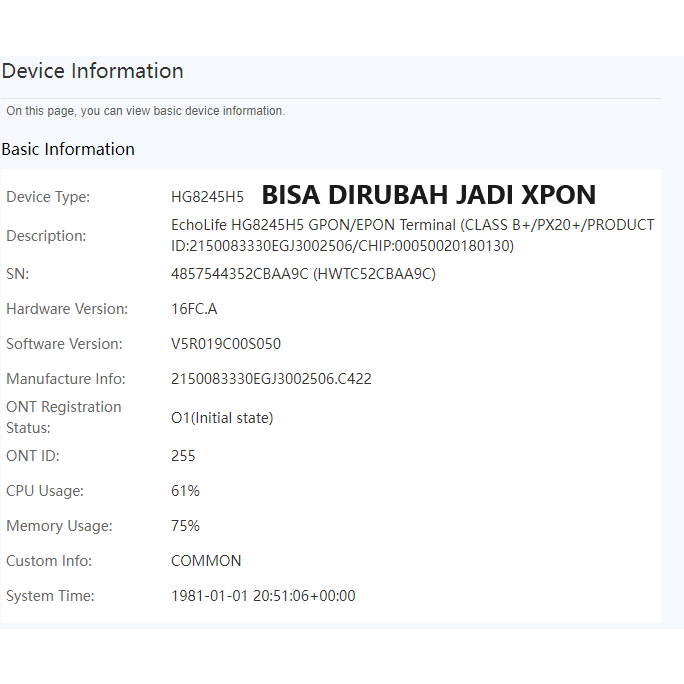Click the manufacture info 2150083330EGJ3002506.C422 value
This screenshot has width=684, height=684.
271,379
